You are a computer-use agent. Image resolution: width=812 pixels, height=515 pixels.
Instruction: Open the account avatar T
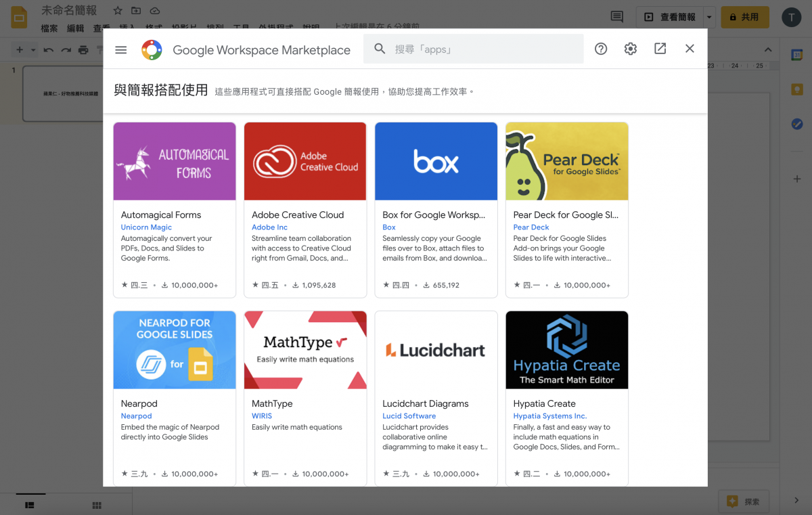791,17
